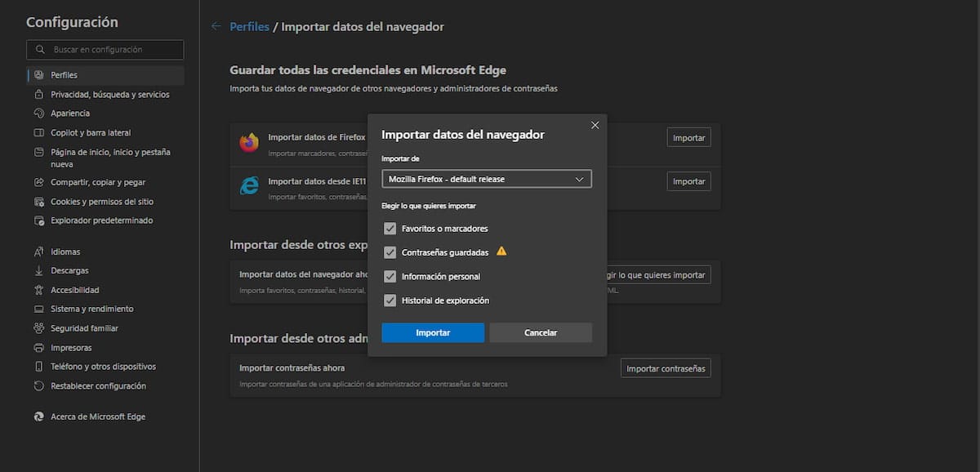Click the Página de inicio sidebar icon

[38, 152]
